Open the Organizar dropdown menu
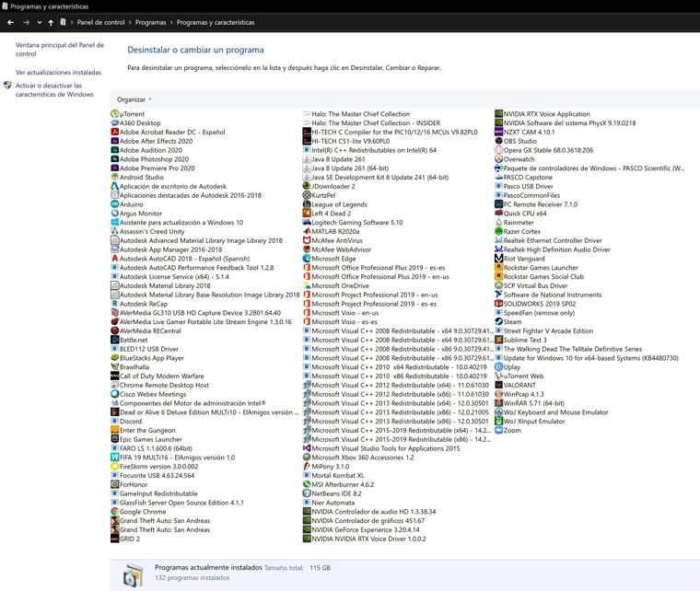 (x=134, y=99)
